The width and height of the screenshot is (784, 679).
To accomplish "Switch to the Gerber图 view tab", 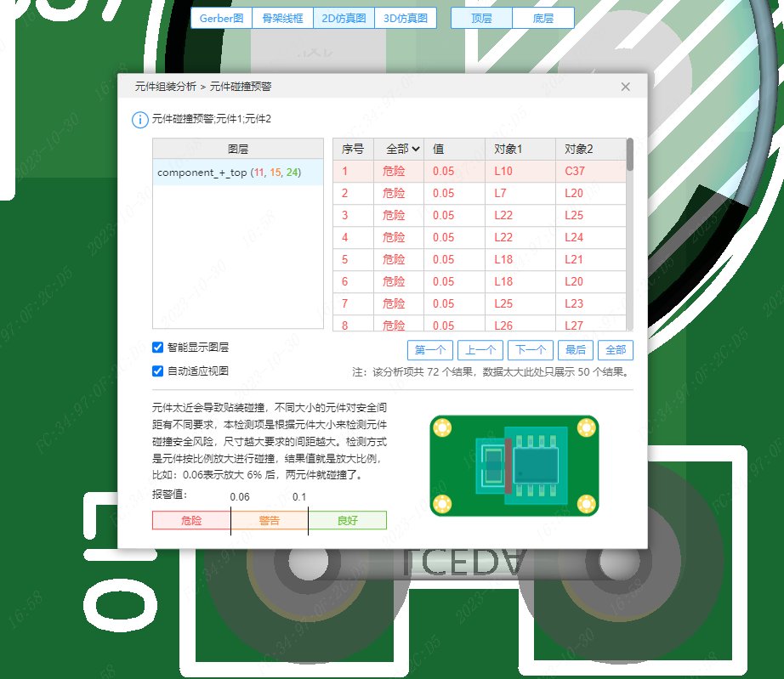I will point(221,18).
